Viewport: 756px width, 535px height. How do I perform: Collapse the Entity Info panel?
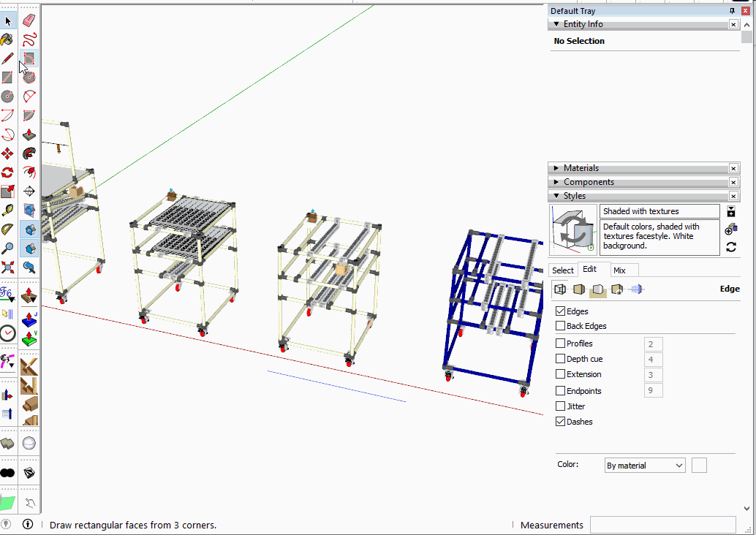pos(556,24)
